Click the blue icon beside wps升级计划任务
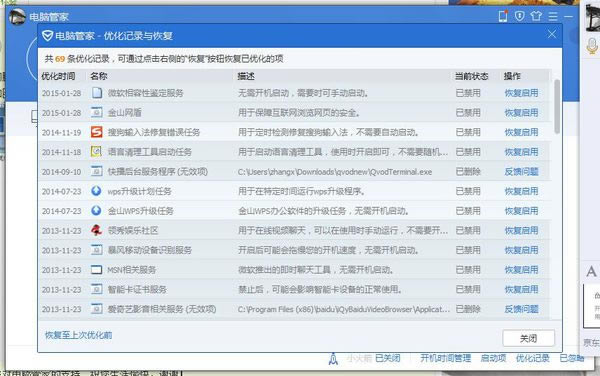Image resolution: width=600 pixels, height=376 pixels. (x=96, y=190)
